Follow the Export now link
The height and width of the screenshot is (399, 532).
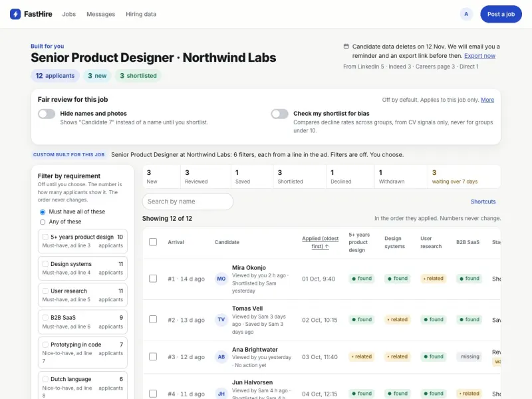479,56
